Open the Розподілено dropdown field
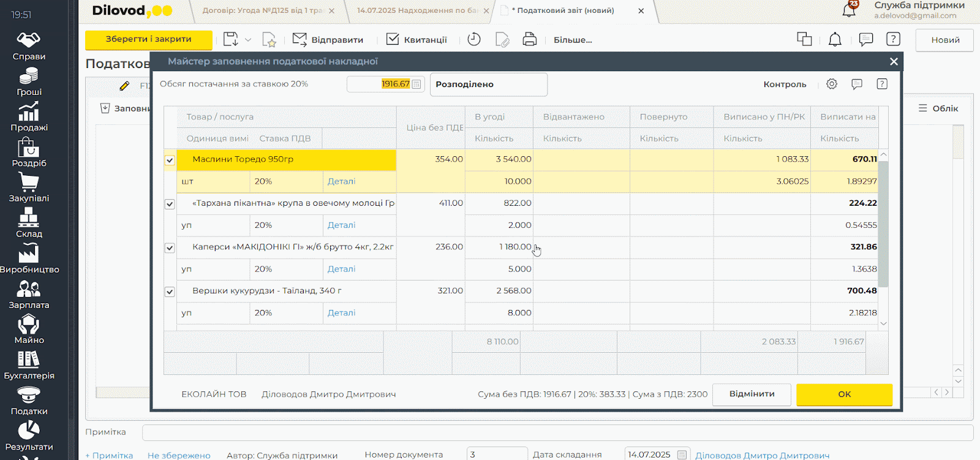Image resolution: width=980 pixels, height=460 pixels. 488,85
